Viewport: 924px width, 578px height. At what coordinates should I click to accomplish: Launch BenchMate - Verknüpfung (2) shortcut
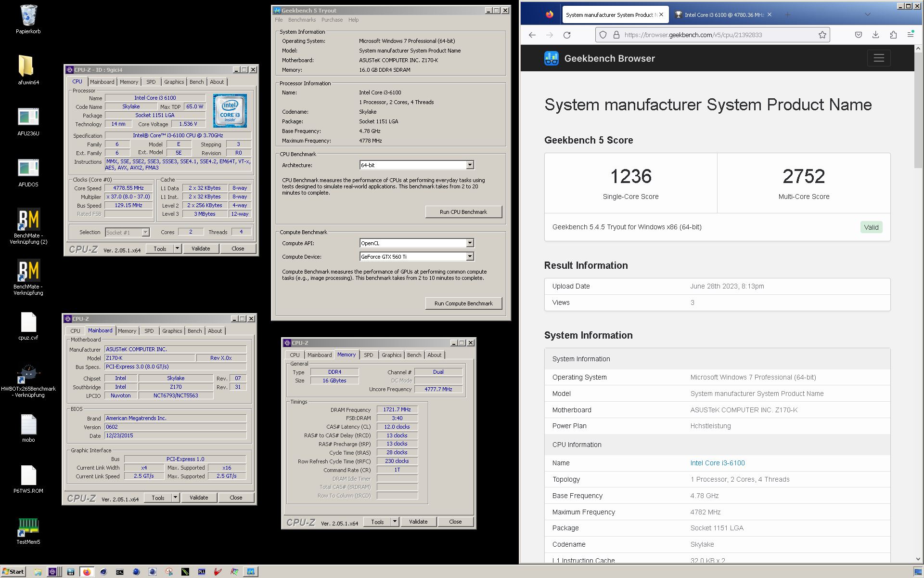pyautogui.click(x=28, y=226)
